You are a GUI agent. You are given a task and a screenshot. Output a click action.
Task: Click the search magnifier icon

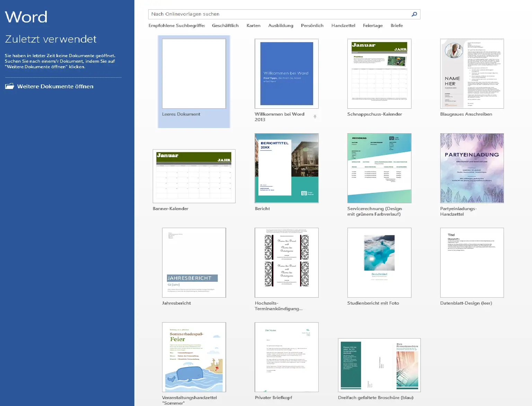[414, 14]
